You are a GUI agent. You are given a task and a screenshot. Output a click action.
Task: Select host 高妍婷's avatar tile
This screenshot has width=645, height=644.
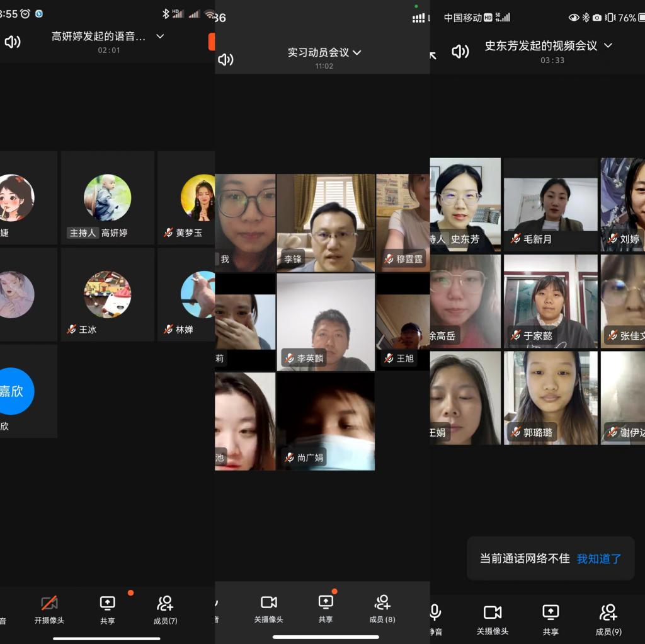(107, 198)
